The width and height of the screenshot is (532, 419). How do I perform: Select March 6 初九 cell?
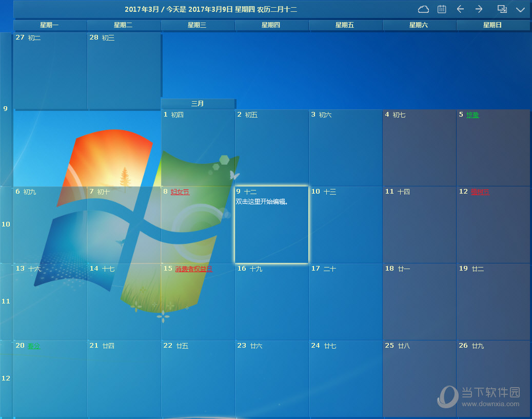tap(50, 225)
